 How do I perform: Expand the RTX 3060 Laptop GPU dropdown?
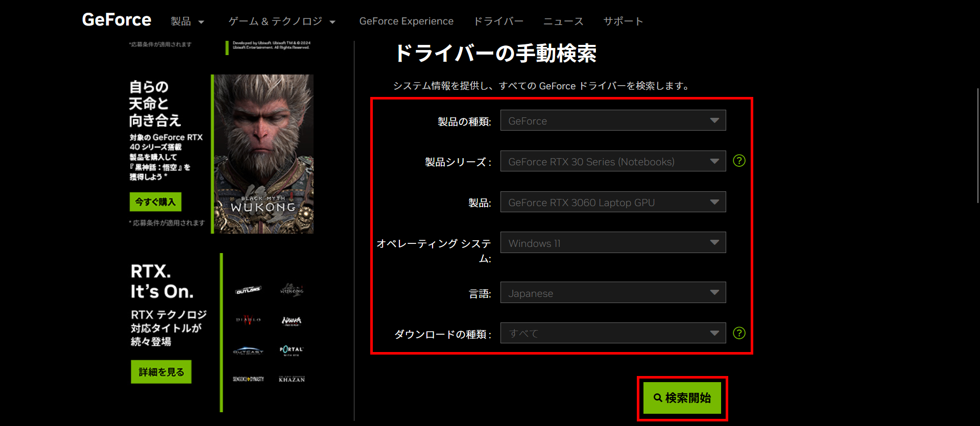[x=613, y=202]
